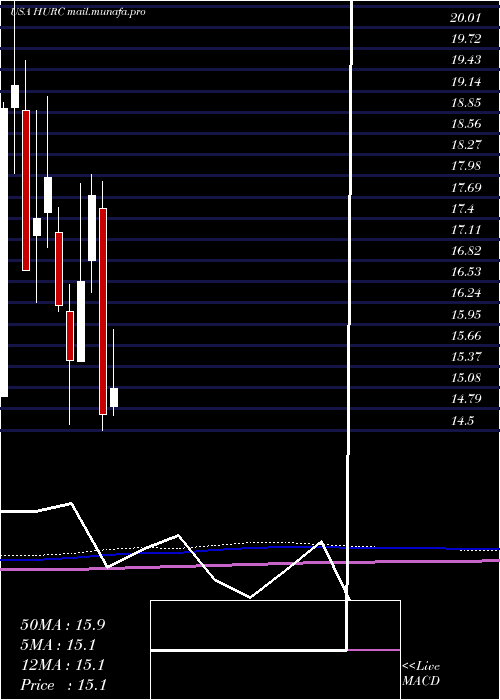500x700 pixels.
Task: Click the 15.37 price axis label
Action: click(466, 357)
